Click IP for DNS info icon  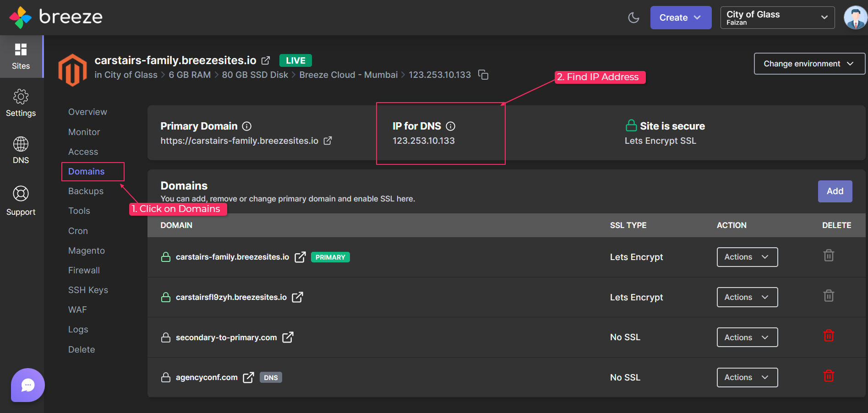click(451, 126)
